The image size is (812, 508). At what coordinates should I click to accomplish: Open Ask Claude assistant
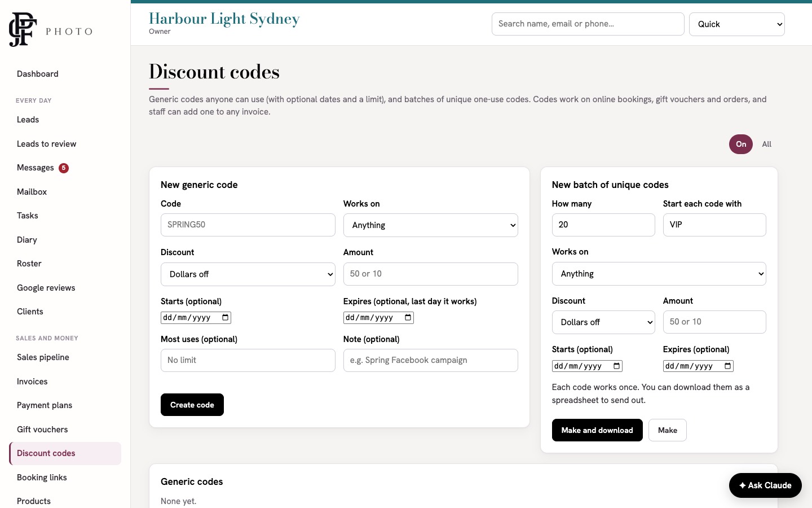point(765,485)
